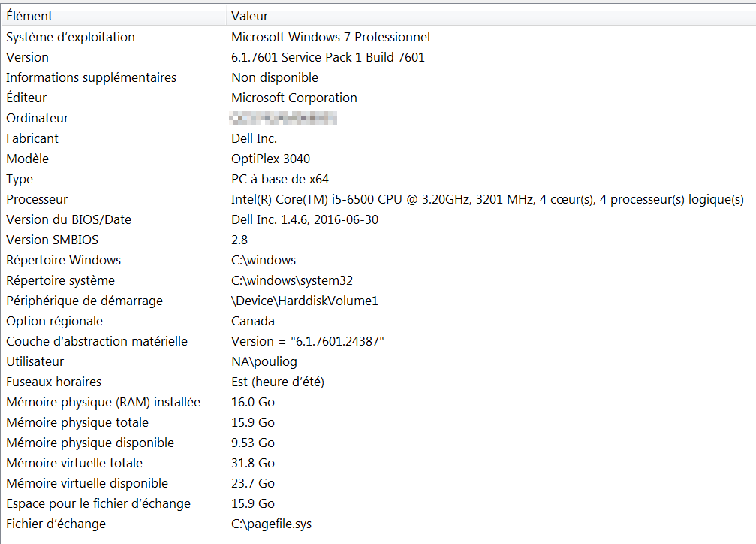Click the "Ordinateur" row label

37,118
